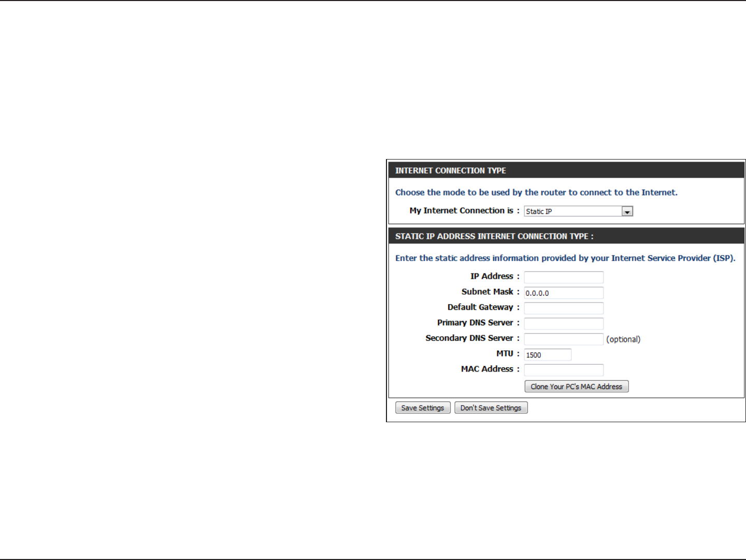Click the 'My Internet Connection is' label

[464, 210]
